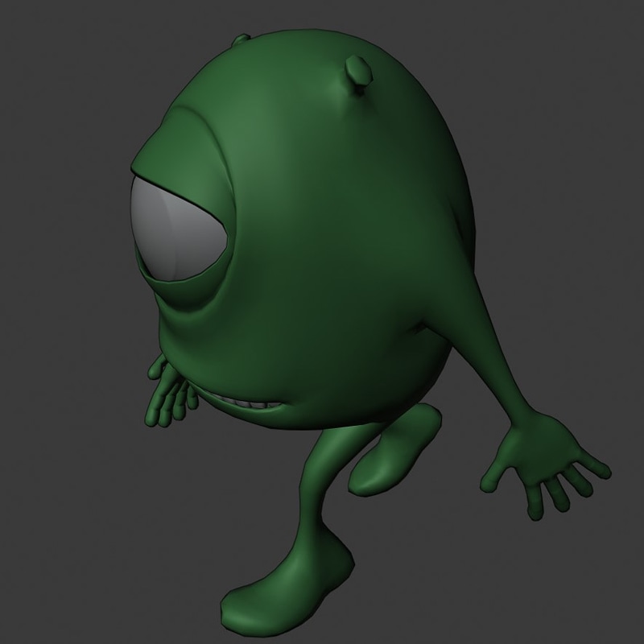The image size is (644, 644).
Task: Click the raised back foot
Action: tap(394, 449)
